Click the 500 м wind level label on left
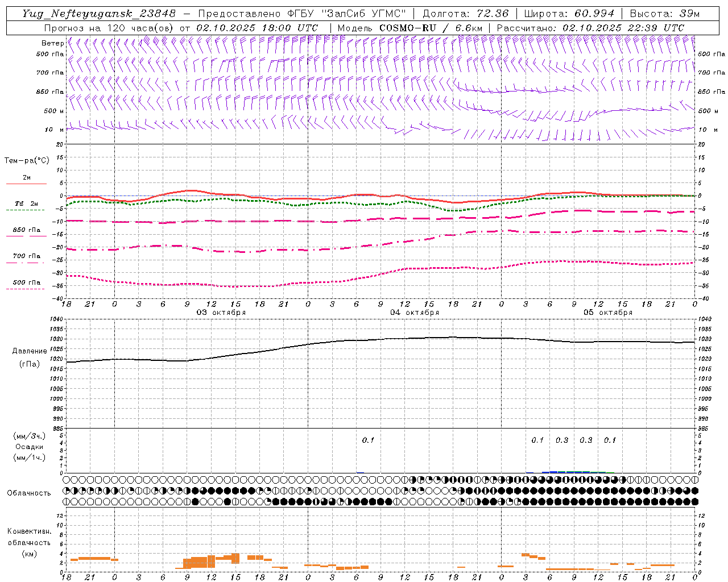This screenshot has width=728, height=582. pyautogui.click(x=54, y=111)
